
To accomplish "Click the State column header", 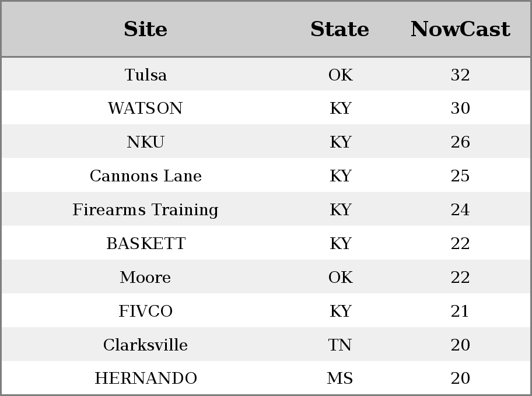I will click(339, 29).
